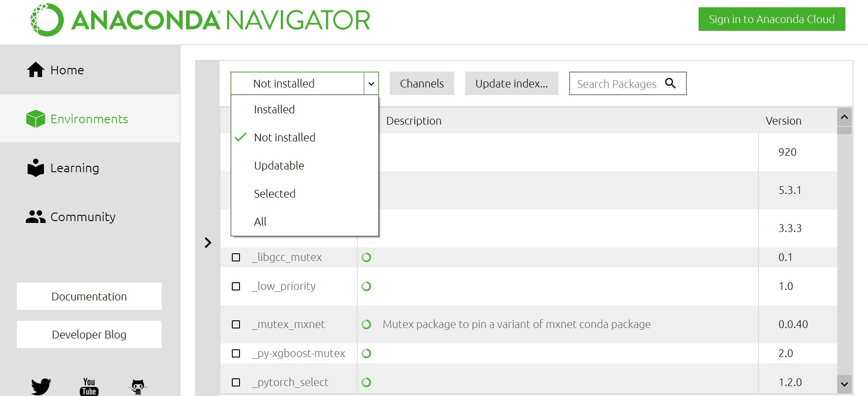Click version 920 cell
The width and height of the screenshot is (868, 396).
[787, 152]
